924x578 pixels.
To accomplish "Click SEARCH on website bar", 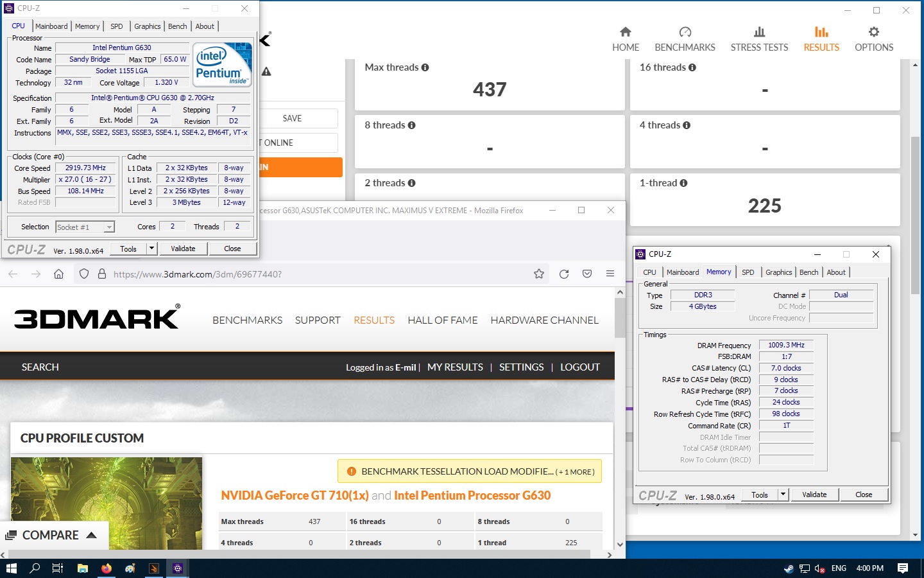I will coord(40,367).
